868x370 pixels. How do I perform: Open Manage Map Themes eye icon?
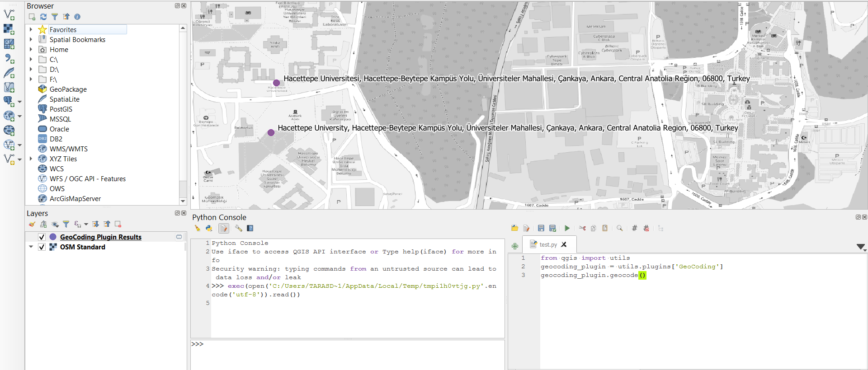(x=55, y=224)
